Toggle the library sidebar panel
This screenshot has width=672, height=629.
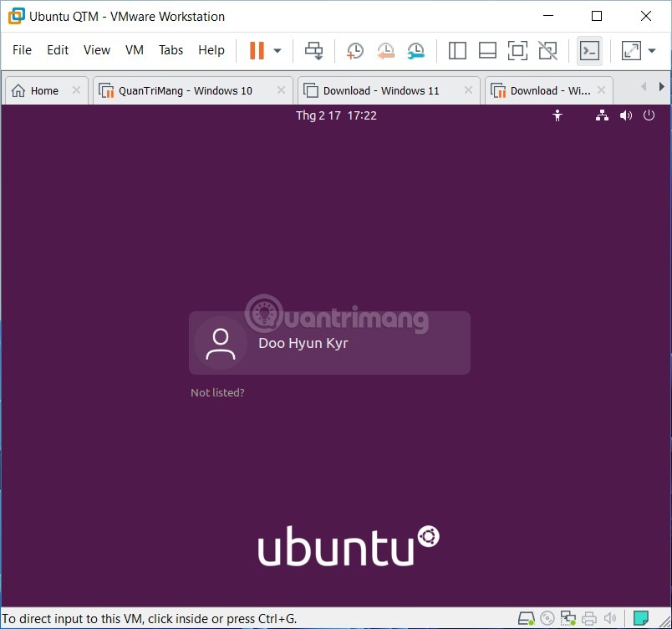[x=457, y=50]
